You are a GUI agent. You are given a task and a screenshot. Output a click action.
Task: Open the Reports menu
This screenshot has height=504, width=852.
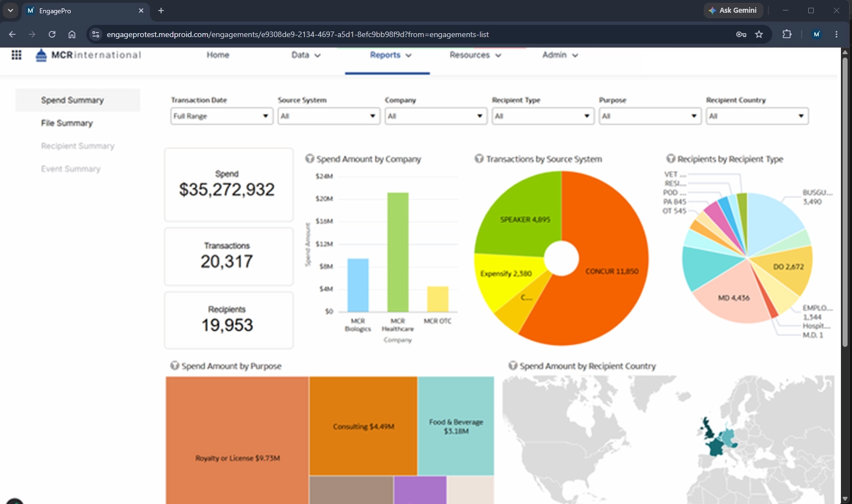point(390,55)
